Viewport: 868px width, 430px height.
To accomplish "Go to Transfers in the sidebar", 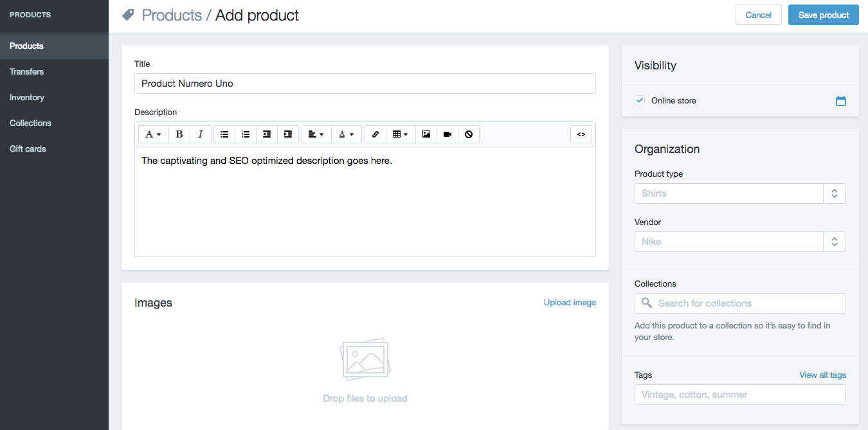I will tap(54, 72).
